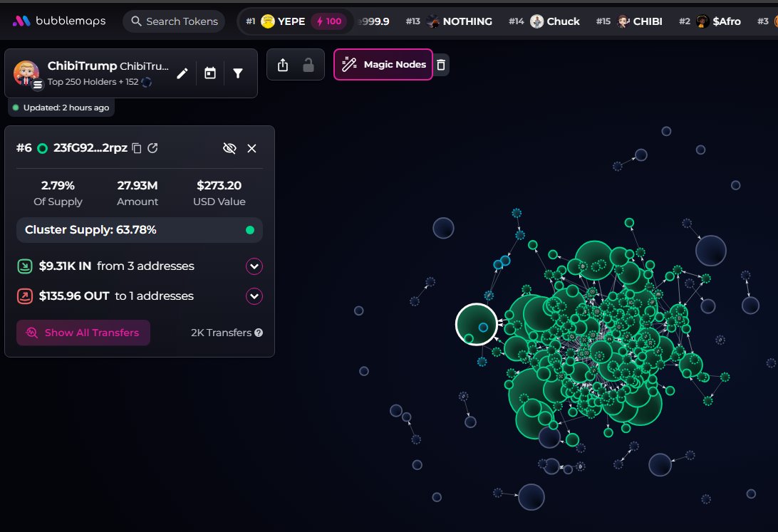Click the 2K Transfers help icon
Image resolution: width=778 pixels, height=532 pixels.
tap(259, 333)
